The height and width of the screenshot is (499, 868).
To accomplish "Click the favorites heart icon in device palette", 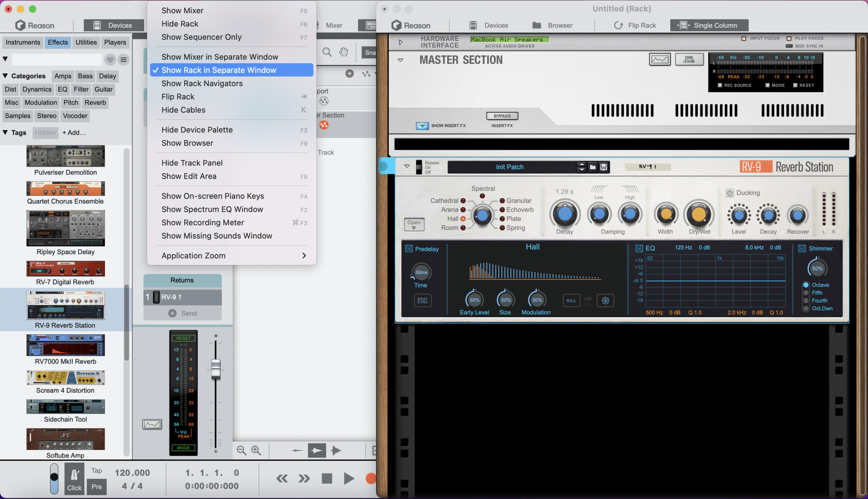I will tap(110, 60).
